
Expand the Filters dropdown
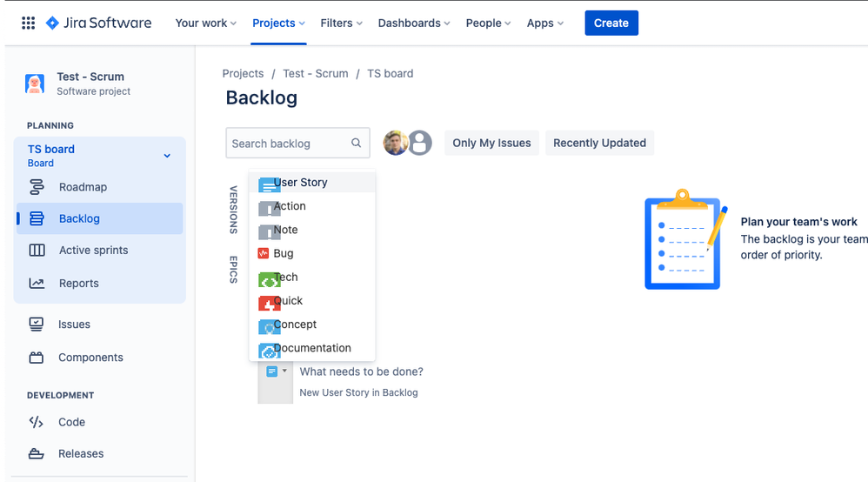point(342,23)
